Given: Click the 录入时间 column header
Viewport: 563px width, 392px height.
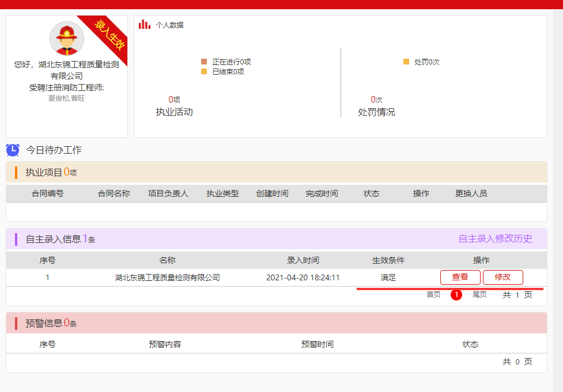Looking at the screenshot, I should (303, 260).
